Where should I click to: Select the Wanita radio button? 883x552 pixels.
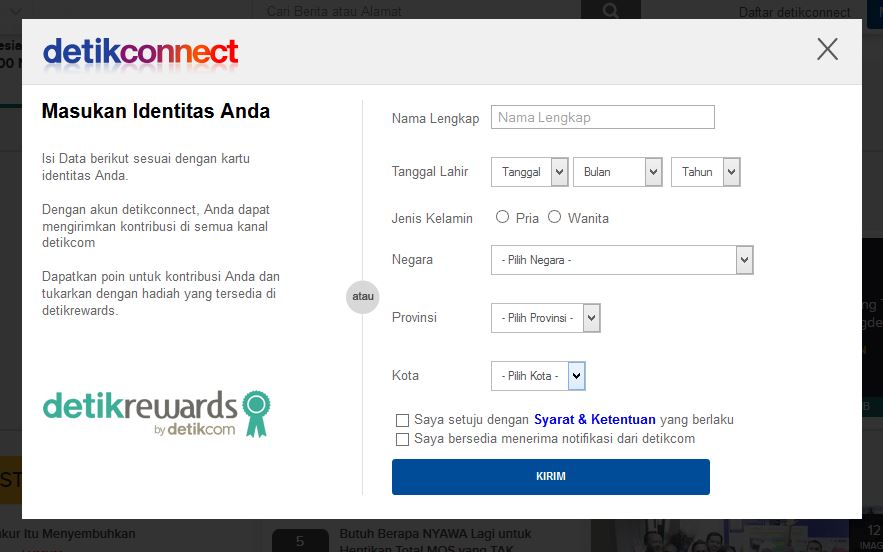tap(555, 217)
